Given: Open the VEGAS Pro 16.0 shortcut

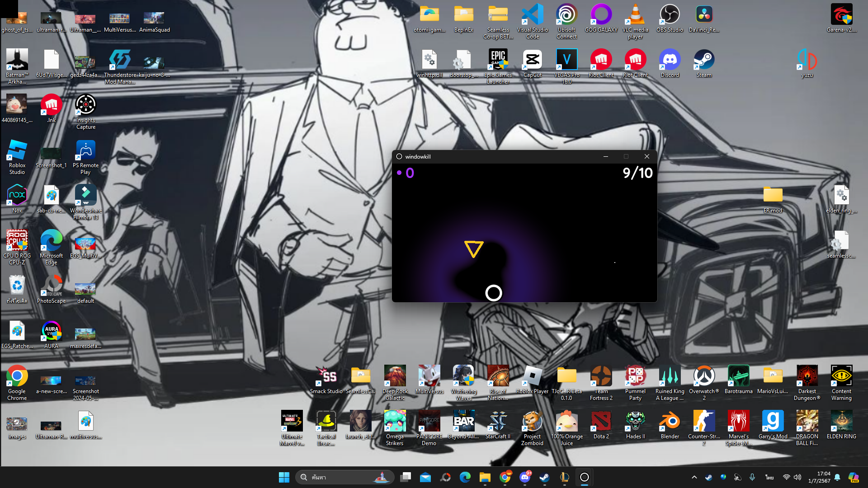Looking at the screenshot, I should point(566,66).
